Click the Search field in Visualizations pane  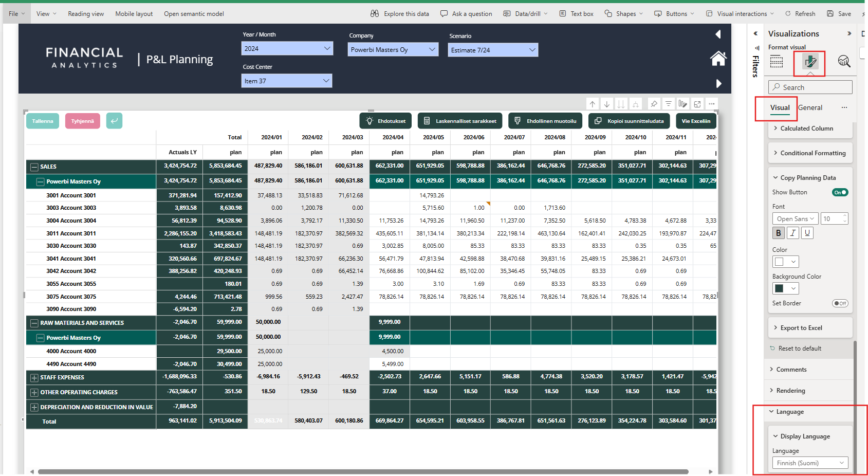[810, 87]
